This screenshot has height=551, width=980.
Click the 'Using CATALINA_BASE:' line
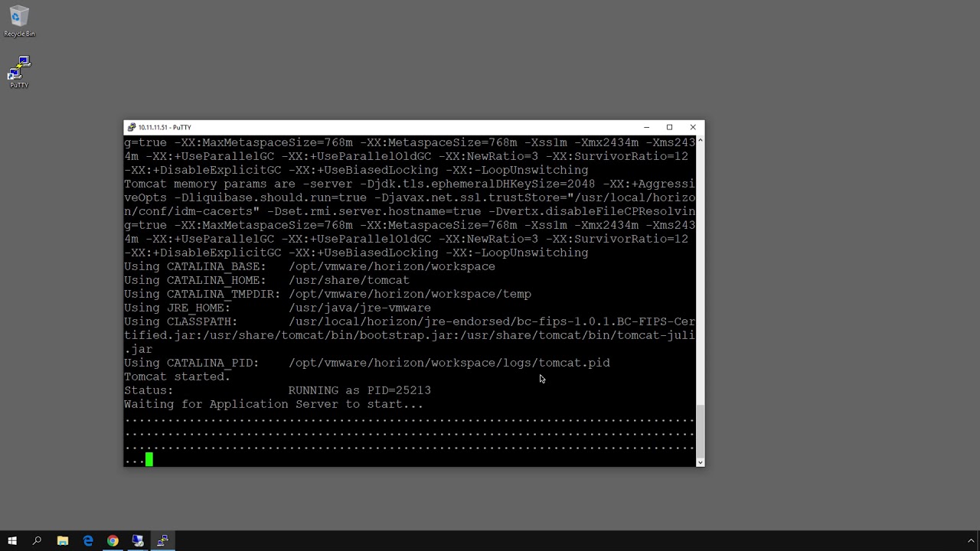[310, 266]
